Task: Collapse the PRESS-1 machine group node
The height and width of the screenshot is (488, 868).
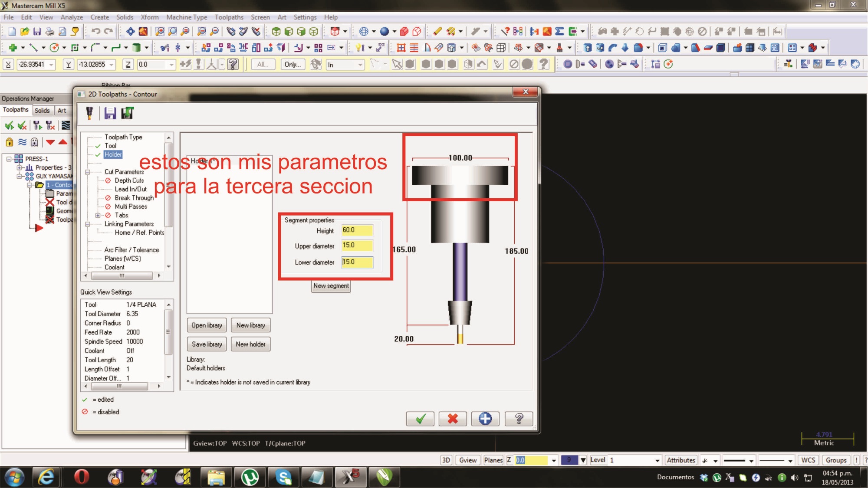Action: [9, 159]
